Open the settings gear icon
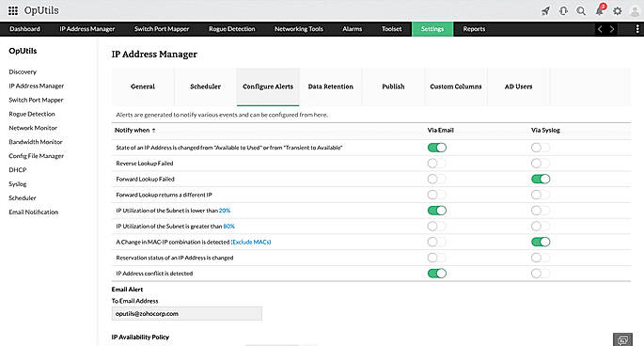This screenshot has width=644, height=346. click(x=618, y=11)
